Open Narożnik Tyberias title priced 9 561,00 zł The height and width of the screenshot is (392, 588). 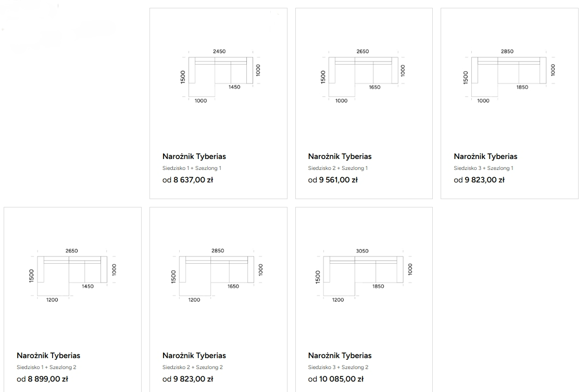point(340,156)
